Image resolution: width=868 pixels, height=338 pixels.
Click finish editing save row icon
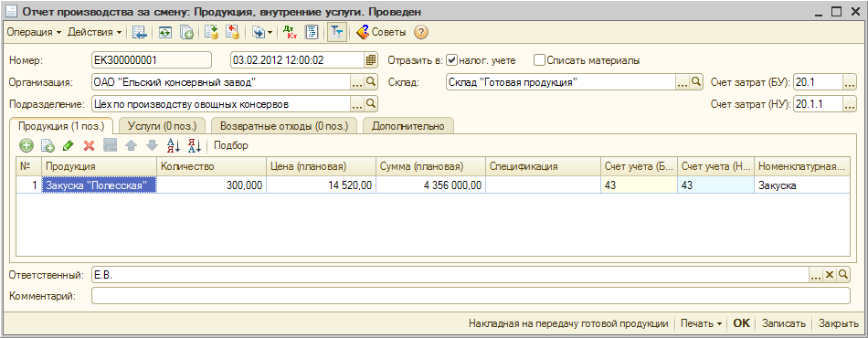coord(111,146)
